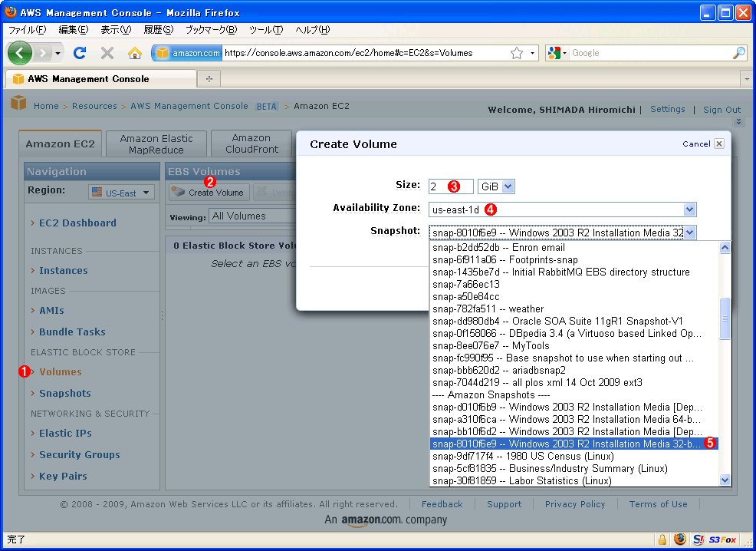Switch to Amazon Elastic MapReduce tab

(156, 144)
